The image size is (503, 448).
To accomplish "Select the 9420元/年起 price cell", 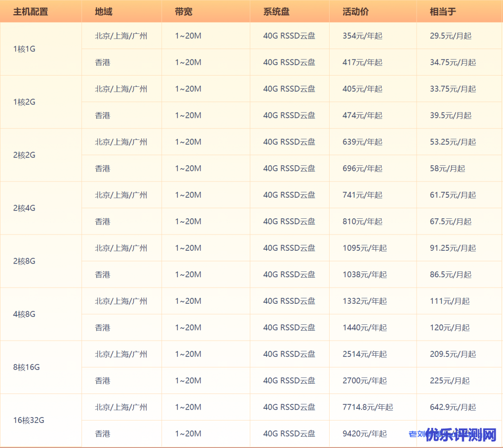I will click(x=364, y=434).
